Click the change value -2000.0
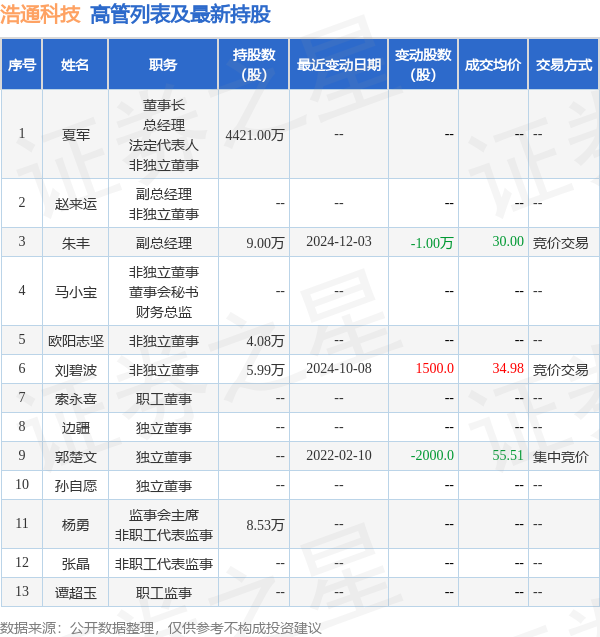 pos(432,455)
